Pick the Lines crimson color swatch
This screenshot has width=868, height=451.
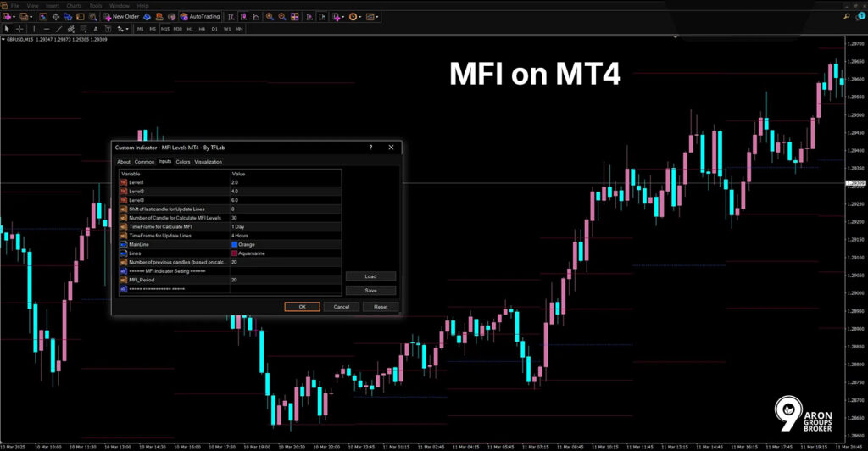234,253
